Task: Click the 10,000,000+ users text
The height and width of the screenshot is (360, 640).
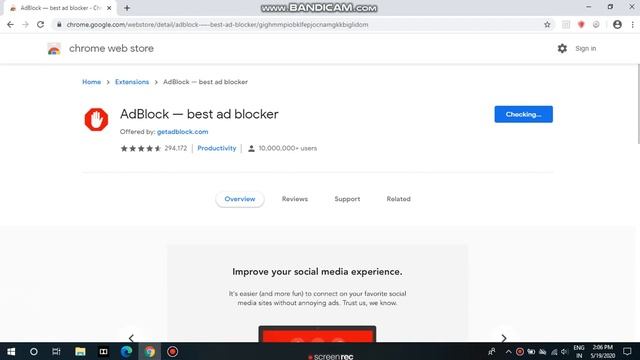Action: 287,148
